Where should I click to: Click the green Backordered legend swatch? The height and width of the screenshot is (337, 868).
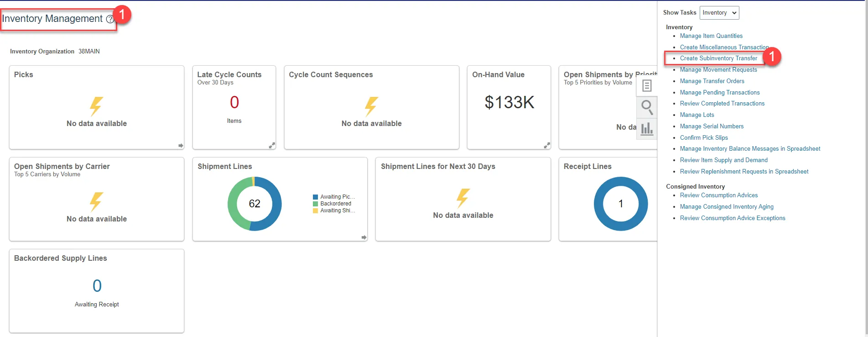(315, 204)
